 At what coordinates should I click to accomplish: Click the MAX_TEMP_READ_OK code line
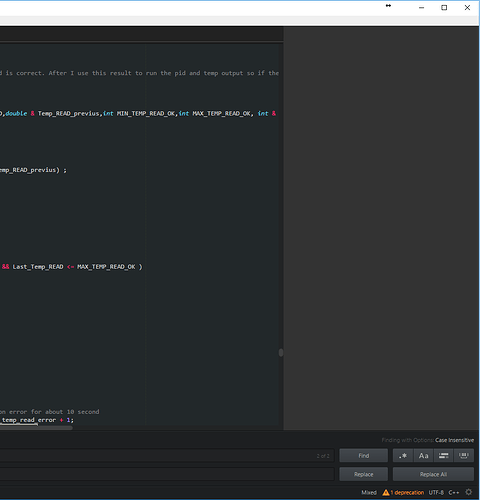coord(71,267)
